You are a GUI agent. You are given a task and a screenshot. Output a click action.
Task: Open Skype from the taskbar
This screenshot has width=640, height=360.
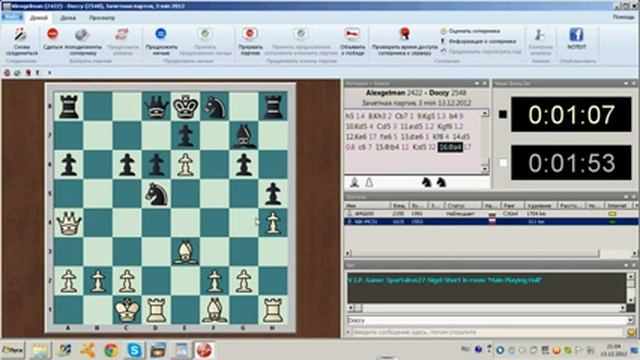coord(134,350)
